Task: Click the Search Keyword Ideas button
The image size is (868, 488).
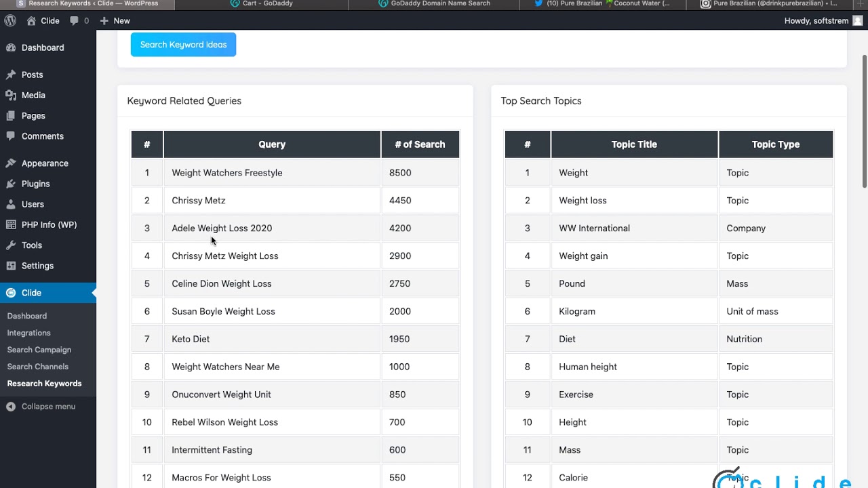Action: [183, 45]
